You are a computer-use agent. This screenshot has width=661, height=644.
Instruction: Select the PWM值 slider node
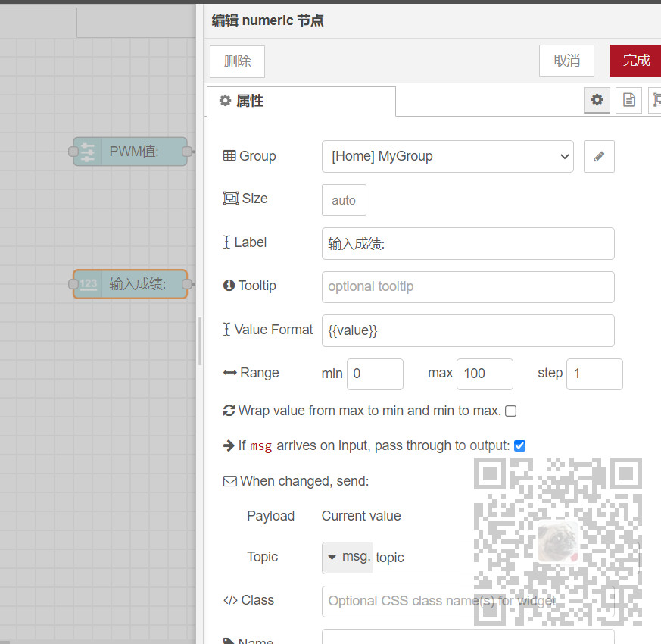tap(129, 152)
